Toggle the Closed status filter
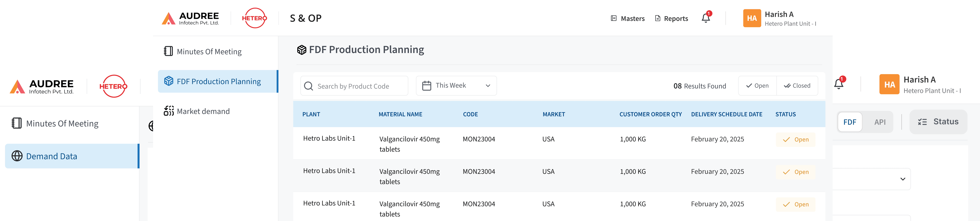980x221 pixels. pos(797,86)
